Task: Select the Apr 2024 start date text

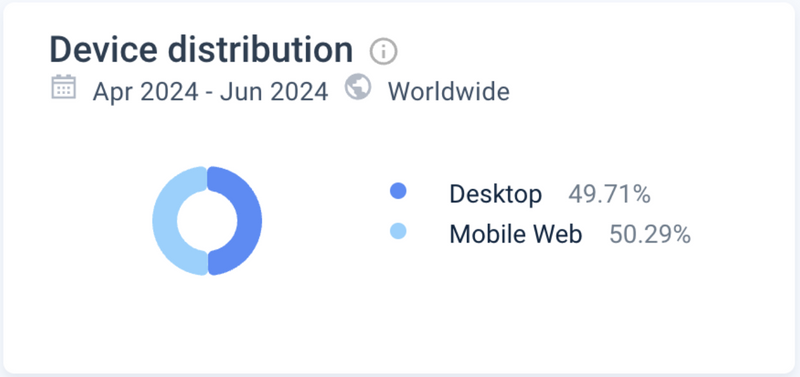Action: (145, 92)
